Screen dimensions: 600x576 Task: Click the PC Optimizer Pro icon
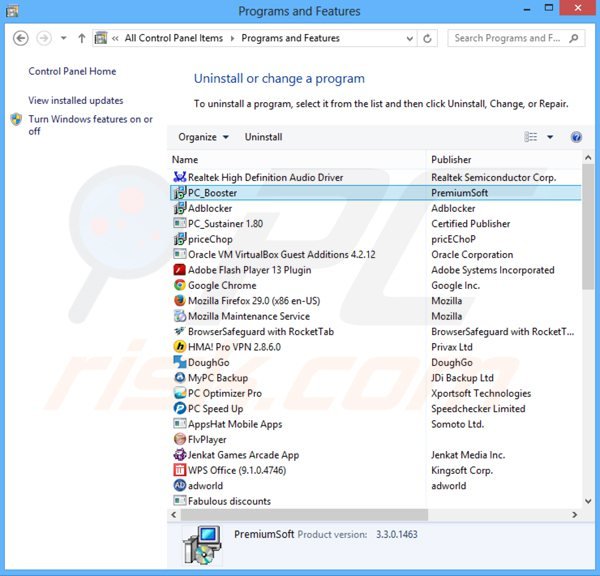(x=179, y=393)
